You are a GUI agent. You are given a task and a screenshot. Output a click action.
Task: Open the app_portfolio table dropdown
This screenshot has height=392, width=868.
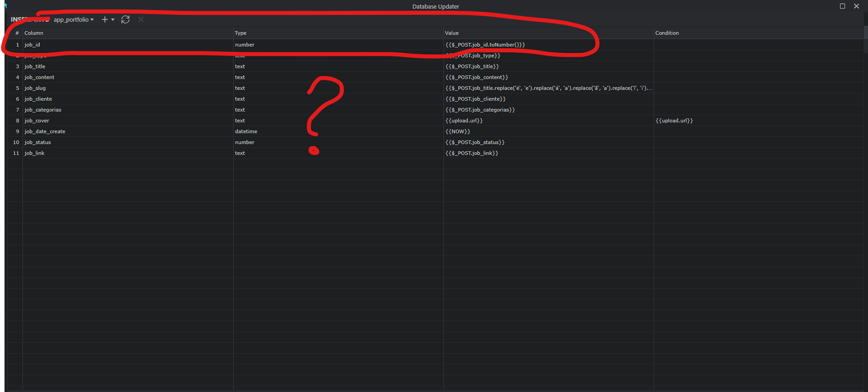[74, 19]
